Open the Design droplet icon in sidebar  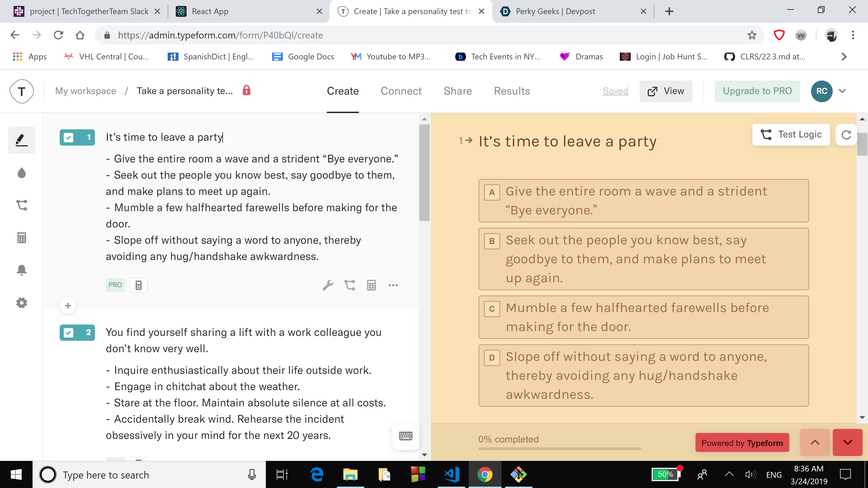coord(22,173)
